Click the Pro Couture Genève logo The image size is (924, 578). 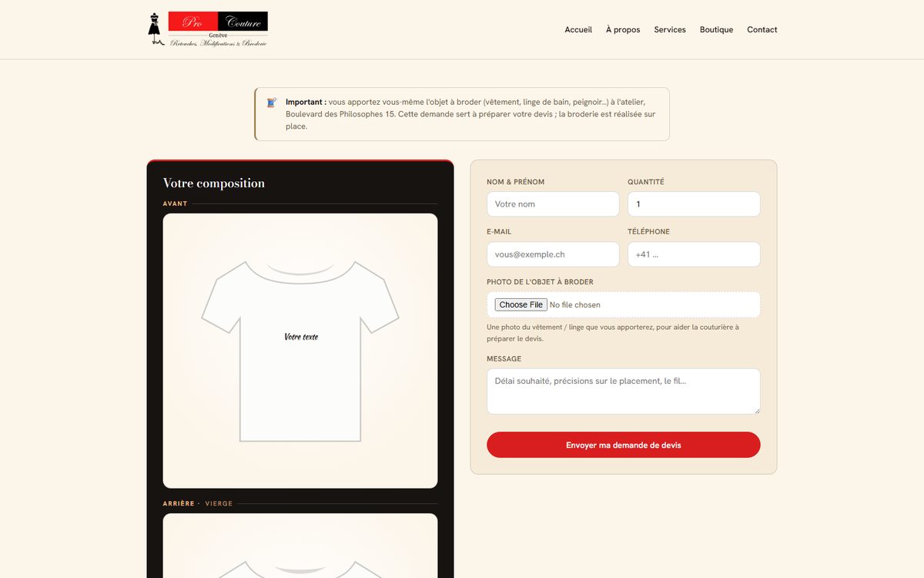208,29
